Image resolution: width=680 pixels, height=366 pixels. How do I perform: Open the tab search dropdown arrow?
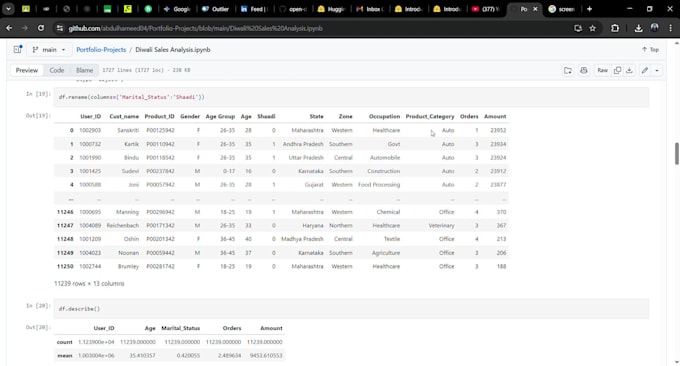[8, 9]
